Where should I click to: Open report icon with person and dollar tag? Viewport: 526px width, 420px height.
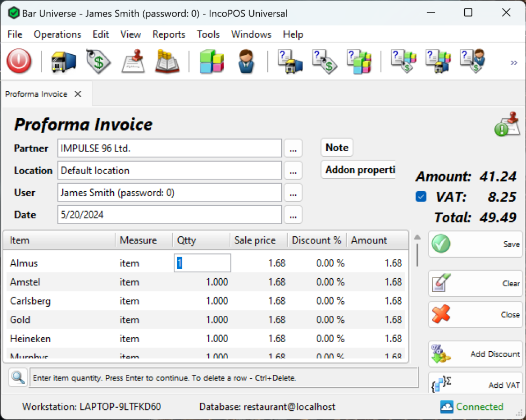point(473,61)
